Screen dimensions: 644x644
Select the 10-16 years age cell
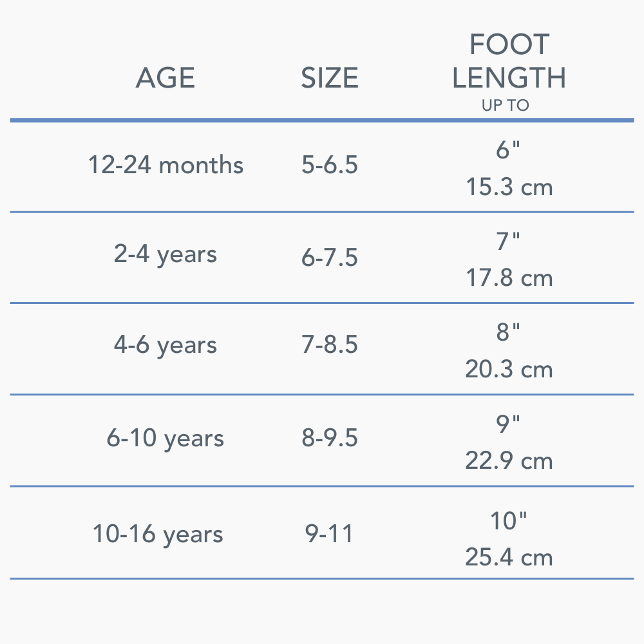(158, 535)
